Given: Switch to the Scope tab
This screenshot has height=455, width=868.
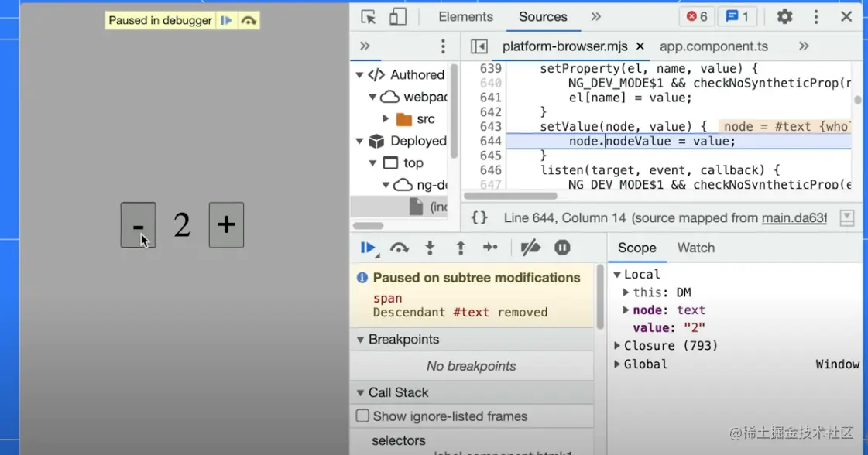Looking at the screenshot, I should 637,248.
